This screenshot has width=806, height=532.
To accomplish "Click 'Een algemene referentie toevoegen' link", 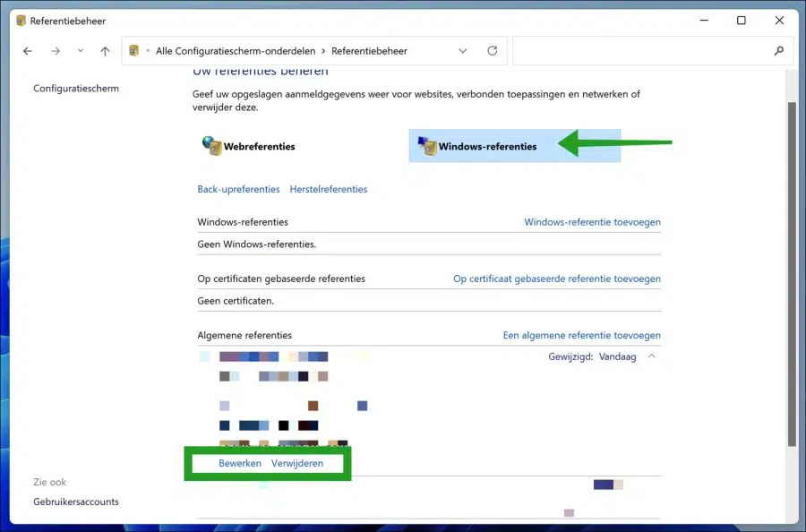I will coord(582,335).
